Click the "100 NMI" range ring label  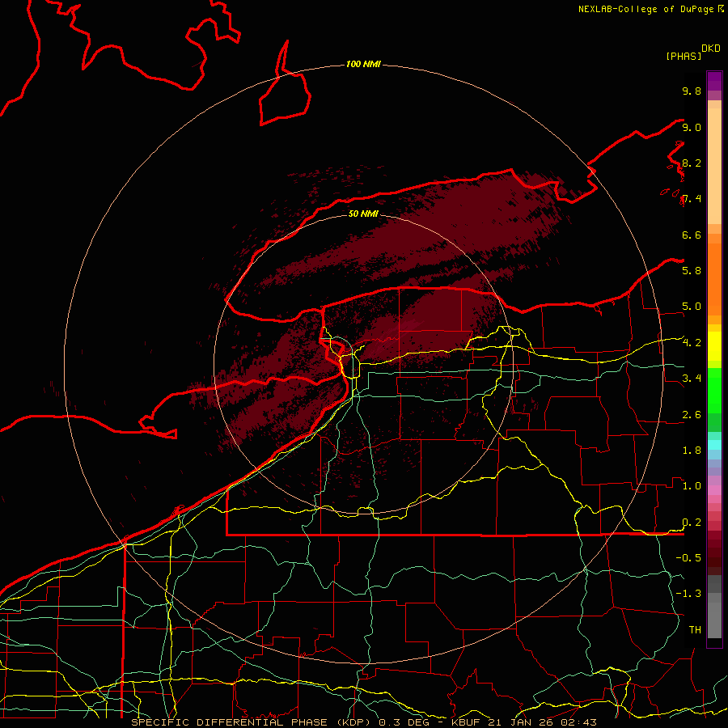pyautogui.click(x=363, y=64)
